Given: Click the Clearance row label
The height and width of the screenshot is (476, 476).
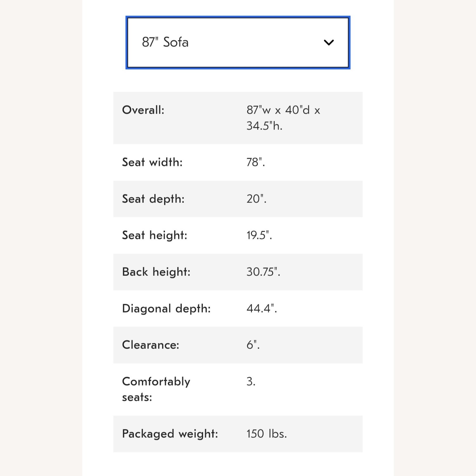Looking at the screenshot, I should (x=150, y=345).
